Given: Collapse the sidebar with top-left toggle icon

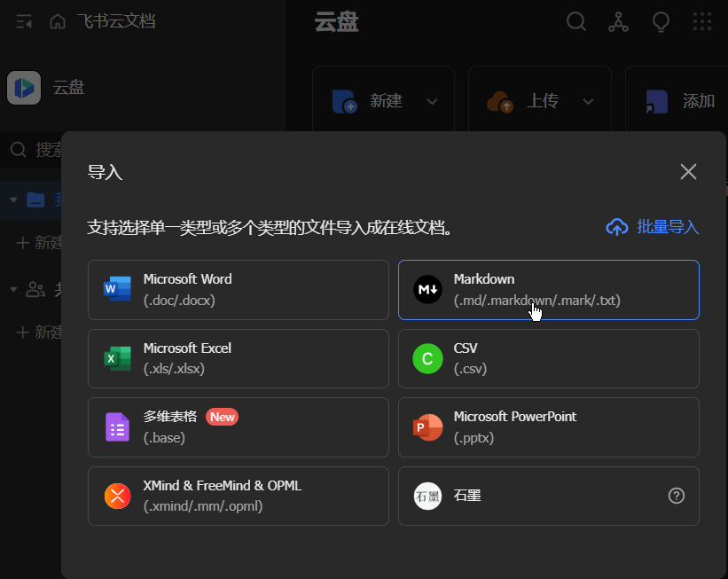Looking at the screenshot, I should pyautogui.click(x=24, y=21).
